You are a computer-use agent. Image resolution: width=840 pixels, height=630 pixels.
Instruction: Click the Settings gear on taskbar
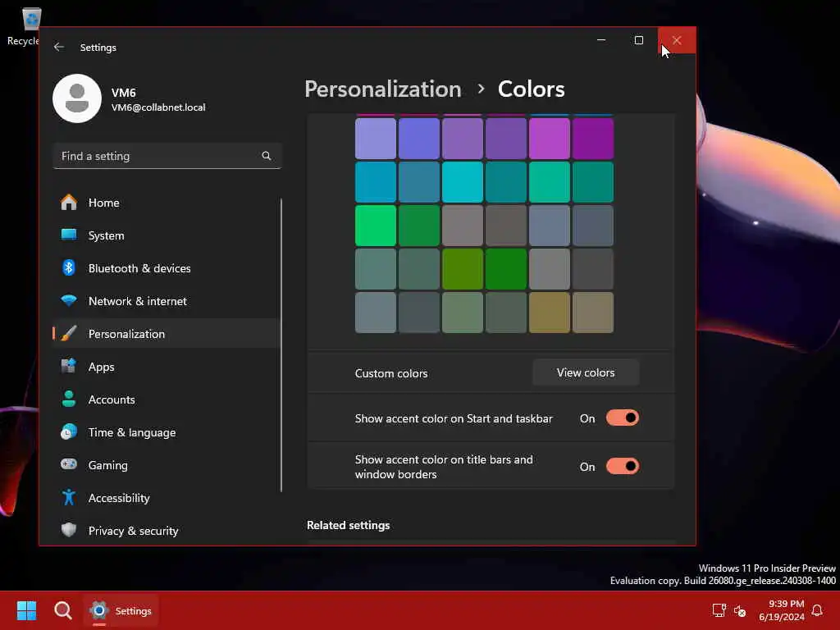pos(99,610)
